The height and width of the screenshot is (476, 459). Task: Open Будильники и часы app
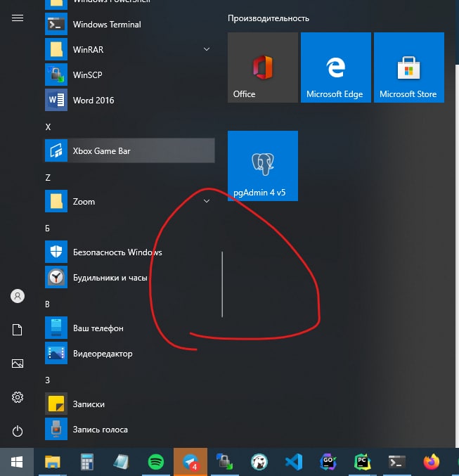[x=129, y=277]
